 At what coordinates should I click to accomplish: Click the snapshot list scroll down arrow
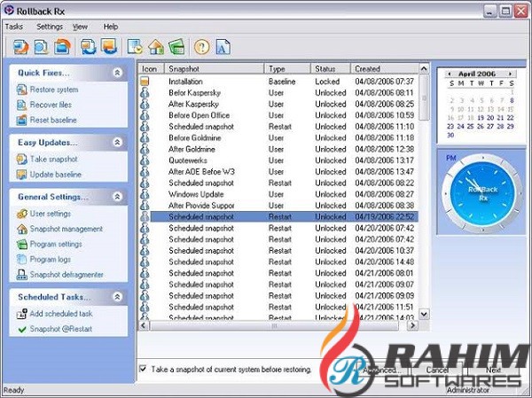[424, 314]
